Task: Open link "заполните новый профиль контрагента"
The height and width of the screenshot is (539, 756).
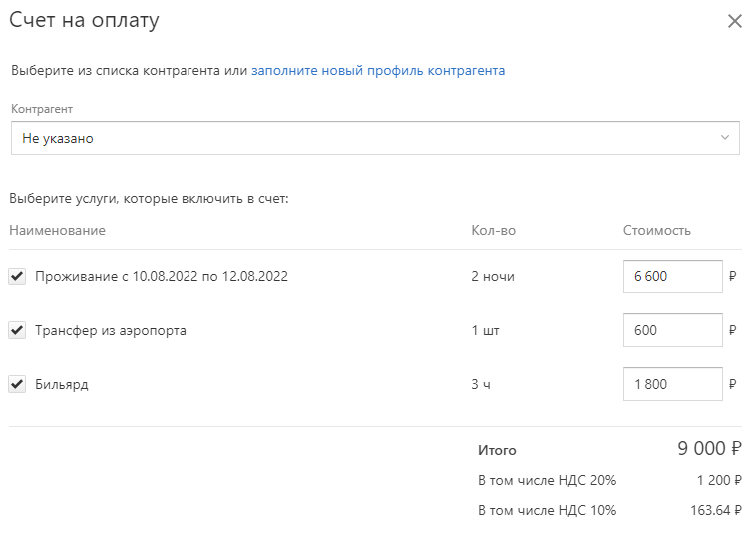Action: [x=378, y=71]
